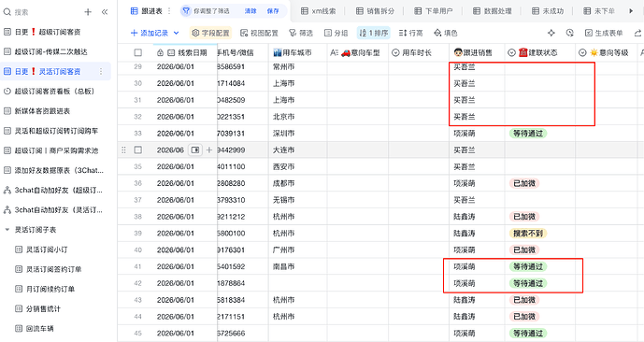Viewport: 644px width, 342px height.
Task: Click the 等待通过 status tag in row 33
Action: click(528, 134)
